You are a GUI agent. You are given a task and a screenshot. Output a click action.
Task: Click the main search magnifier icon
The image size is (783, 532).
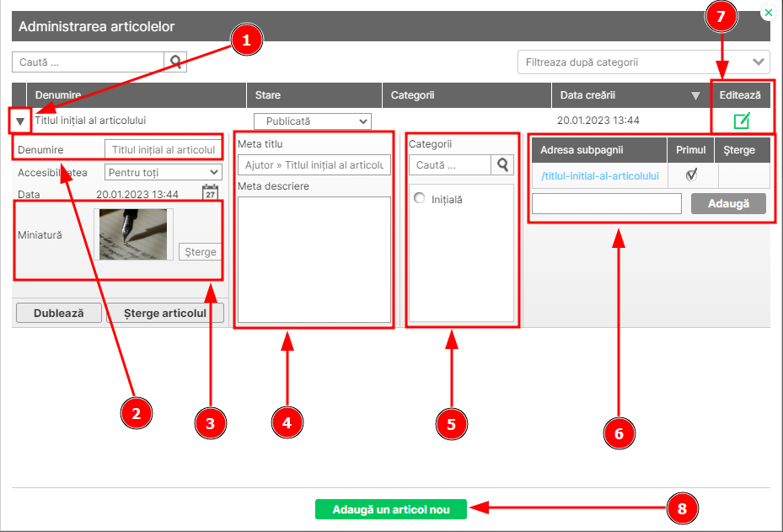pos(175,62)
